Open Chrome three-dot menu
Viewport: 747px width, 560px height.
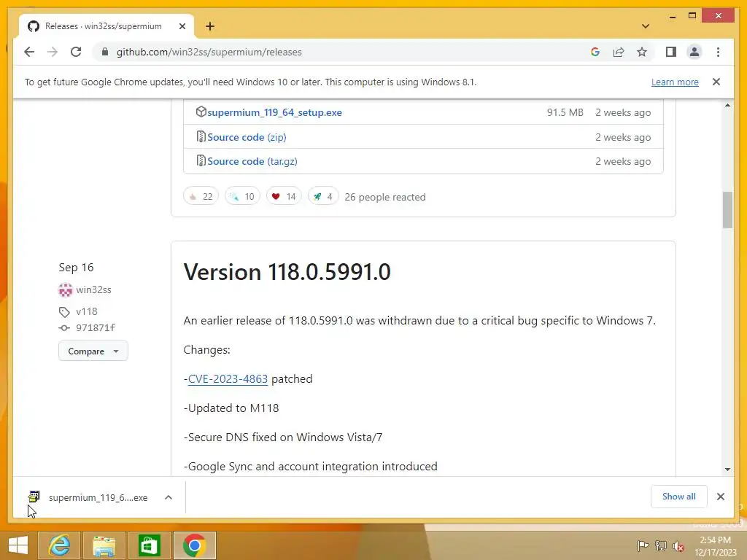(x=718, y=52)
